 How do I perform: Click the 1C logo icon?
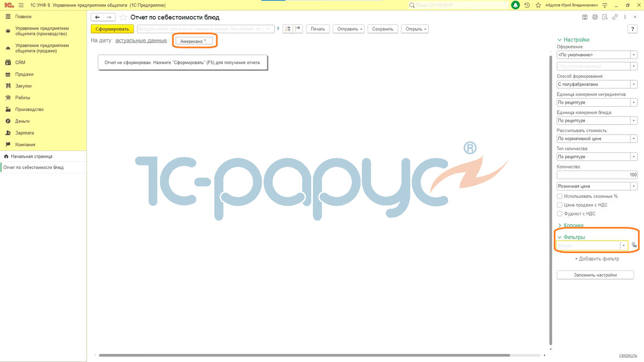point(8,5)
